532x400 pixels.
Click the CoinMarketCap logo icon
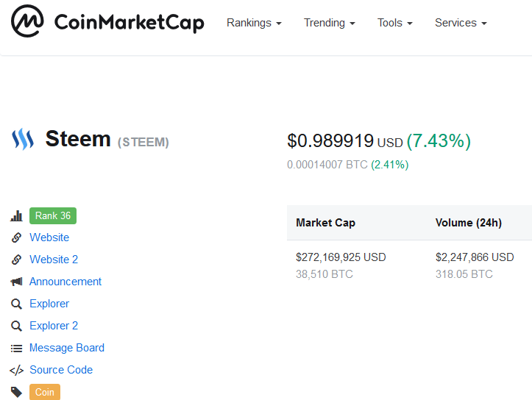point(27,23)
